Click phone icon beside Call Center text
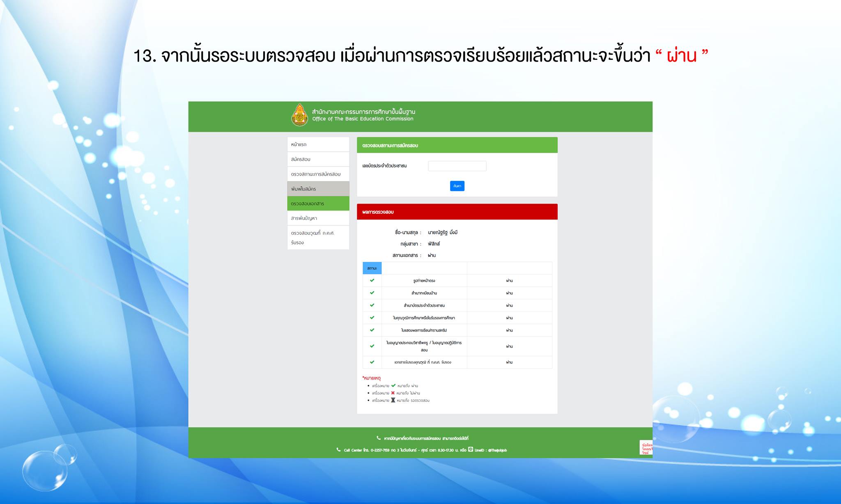The height and width of the screenshot is (504, 841). pos(339,450)
